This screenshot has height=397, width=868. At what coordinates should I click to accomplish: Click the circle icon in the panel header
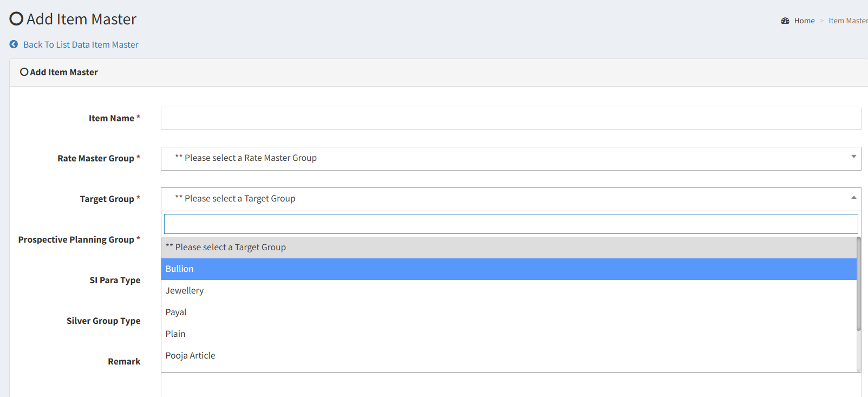click(24, 72)
